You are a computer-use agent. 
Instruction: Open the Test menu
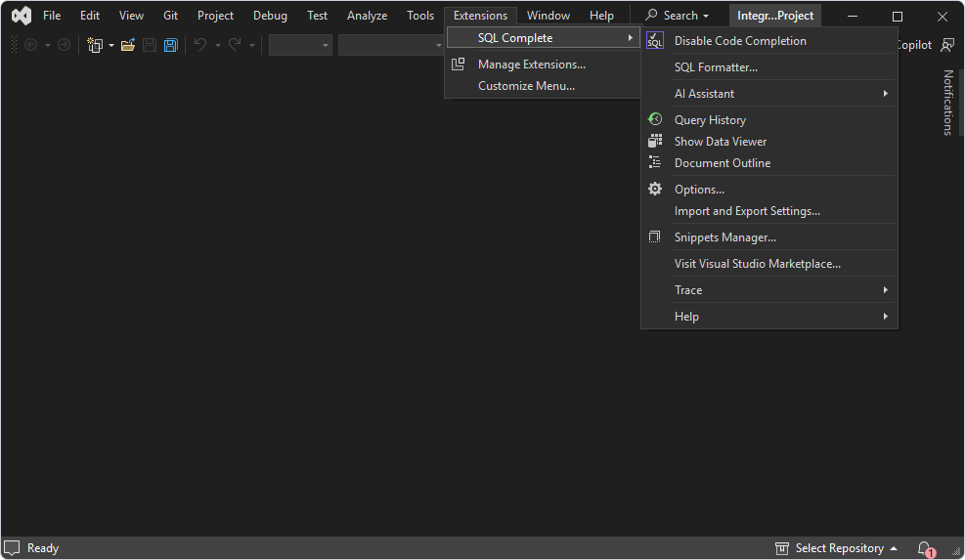(x=317, y=16)
